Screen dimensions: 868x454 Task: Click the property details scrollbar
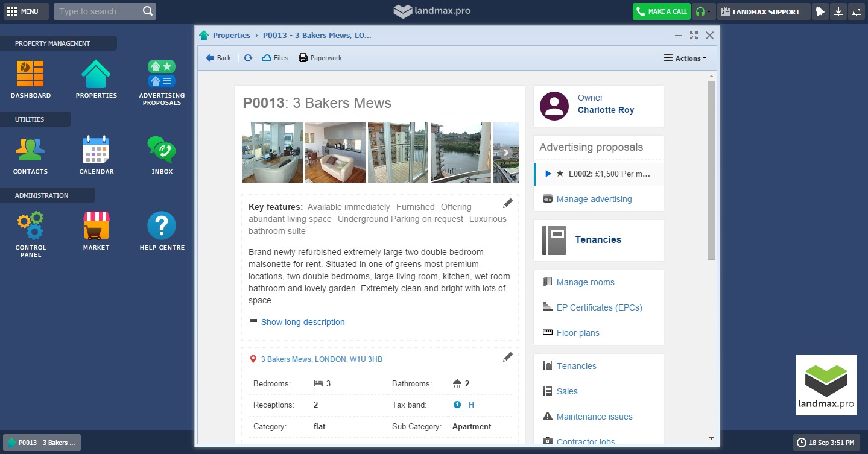pos(711,170)
